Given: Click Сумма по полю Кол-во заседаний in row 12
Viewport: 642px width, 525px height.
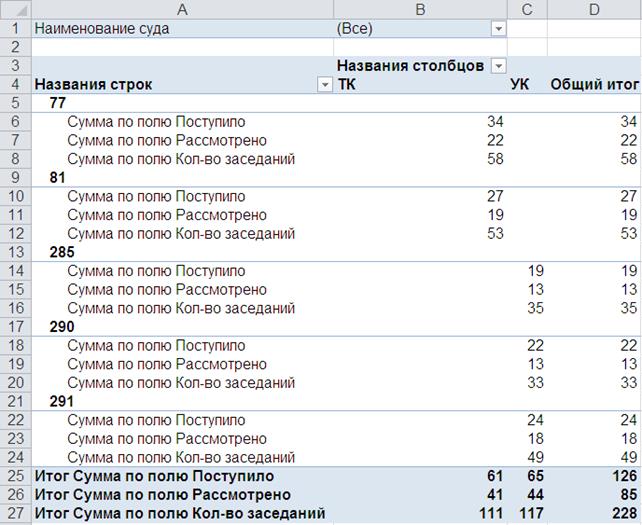Looking at the screenshot, I should click(x=181, y=233).
